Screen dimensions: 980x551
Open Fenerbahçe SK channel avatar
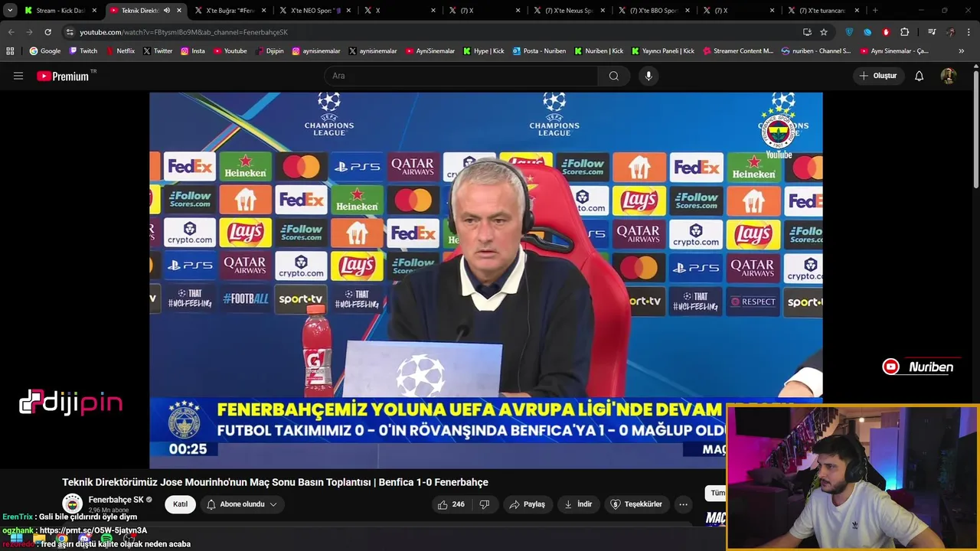tap(73, 504)
